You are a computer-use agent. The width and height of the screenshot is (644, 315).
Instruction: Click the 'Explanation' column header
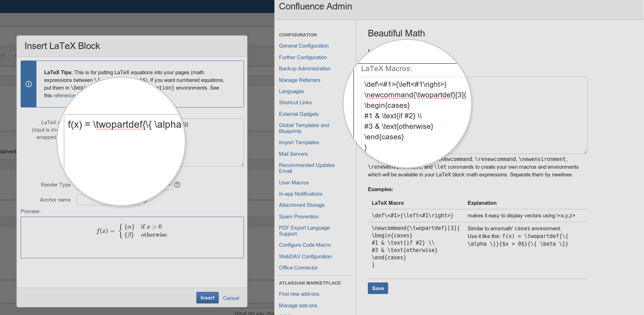click(482, 203)
